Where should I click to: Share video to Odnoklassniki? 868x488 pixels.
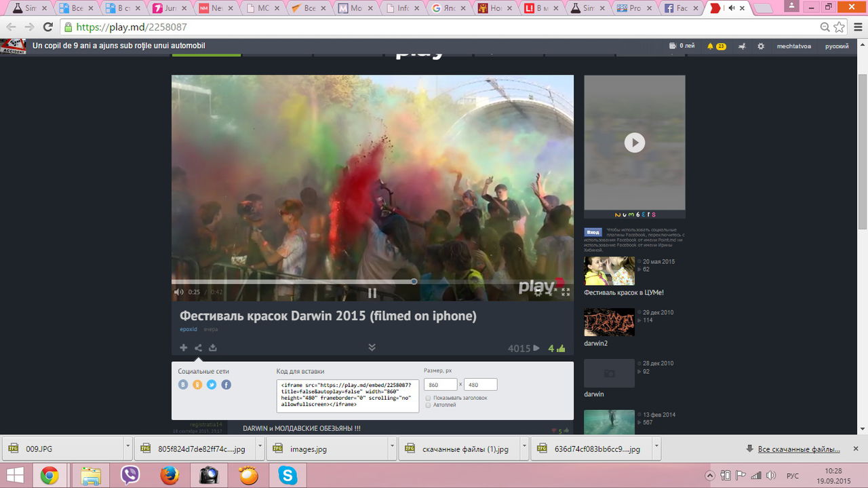pyautogui.click(x=197, y=385)
